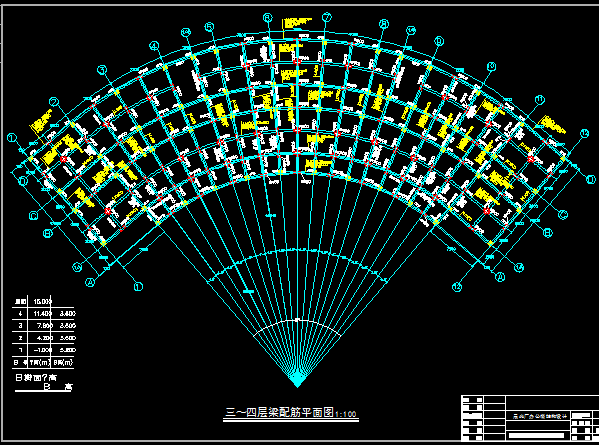599x445 pixels.
Task: Click the 1:100 scale label beside the title
Action: pos(346,414)
